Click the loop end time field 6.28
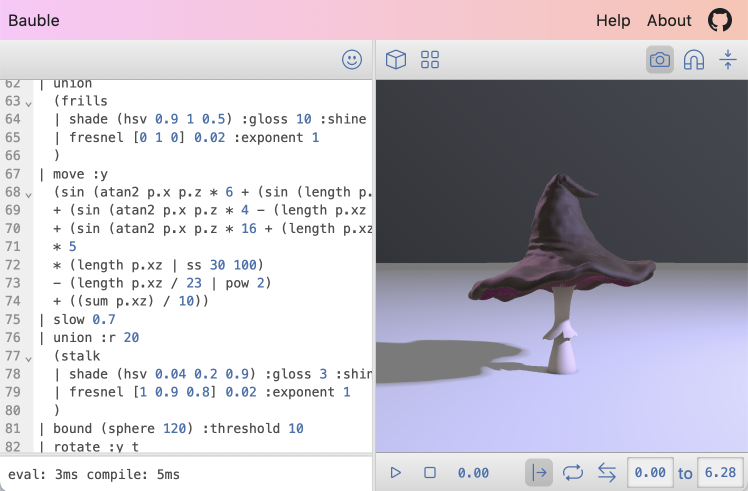The image size is (748, 491). pyautogui.click(x=719, y=472)
